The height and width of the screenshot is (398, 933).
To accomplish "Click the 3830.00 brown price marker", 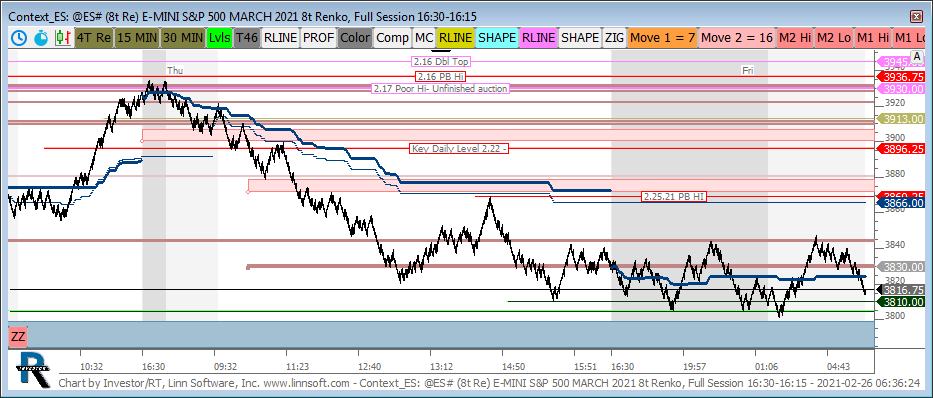I will pyautogui.click(x=902, y=267).
